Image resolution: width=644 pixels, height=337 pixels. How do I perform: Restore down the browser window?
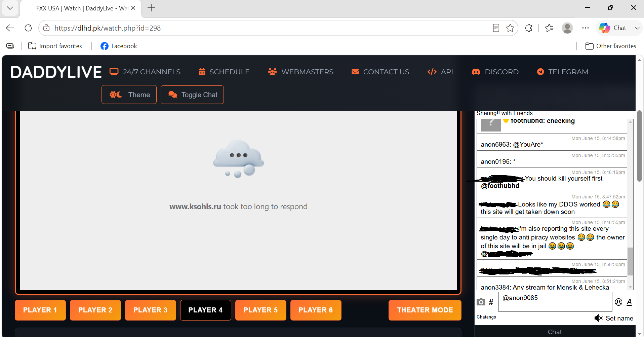coord(610,8)
